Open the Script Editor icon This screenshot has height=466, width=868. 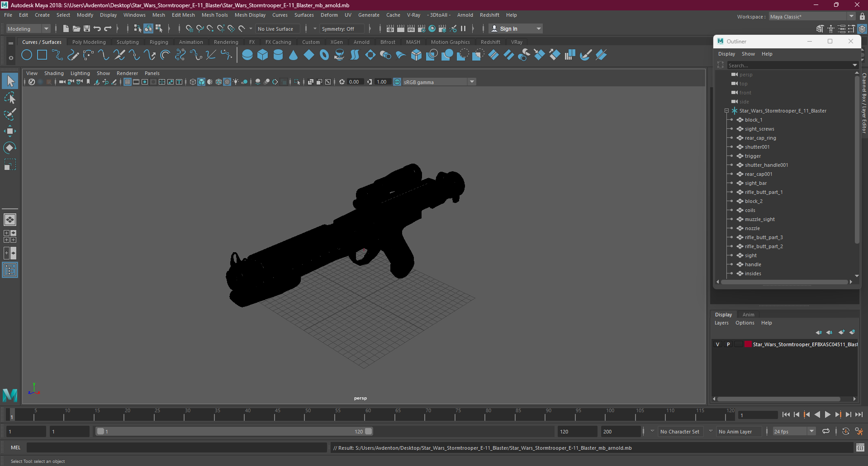point(860,447)
